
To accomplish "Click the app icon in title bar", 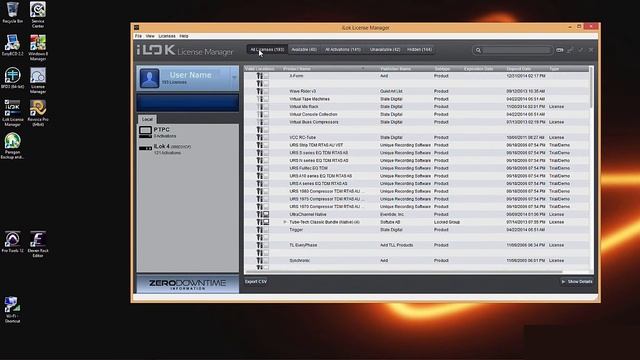I will (x=137, y=28).
